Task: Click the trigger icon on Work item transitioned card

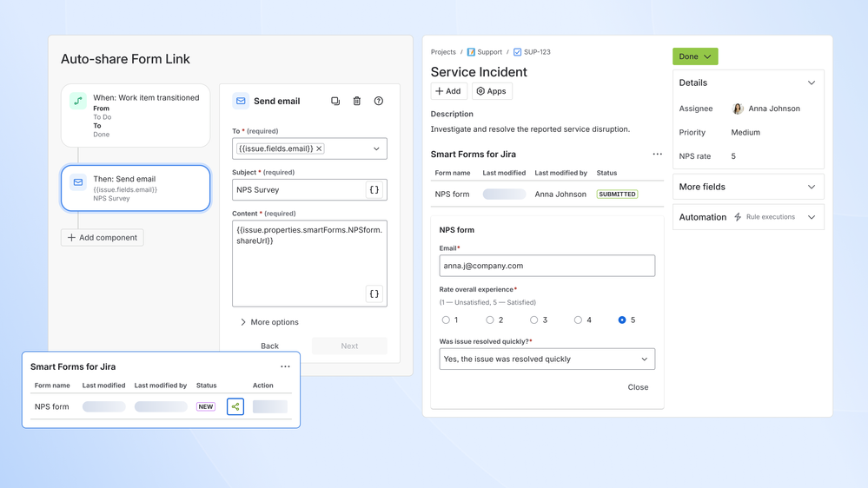Action: [x=78, y=101]
